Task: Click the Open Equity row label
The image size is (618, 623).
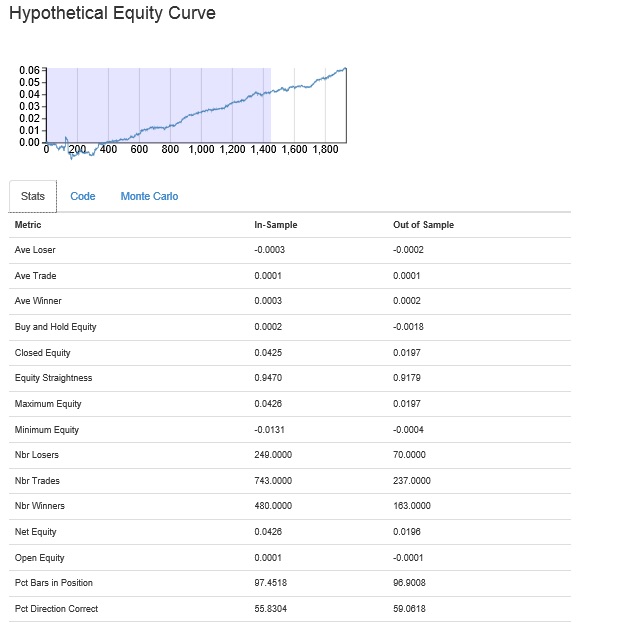Action: pos(38,558)
